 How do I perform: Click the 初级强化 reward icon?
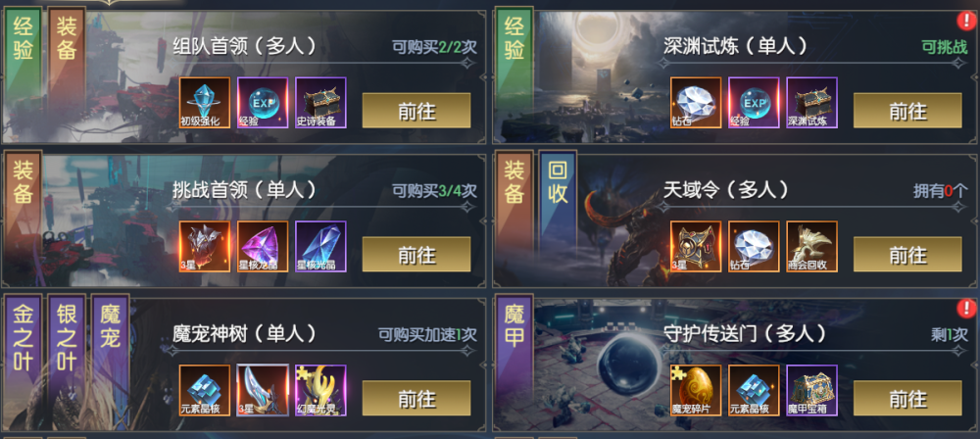[x=205, y=103]
